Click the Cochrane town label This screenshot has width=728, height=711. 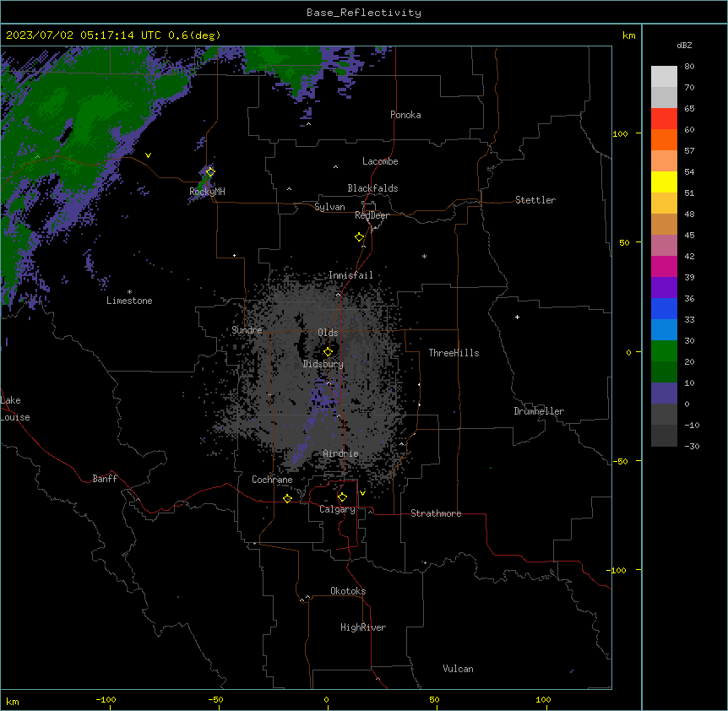tap(272, 480)
